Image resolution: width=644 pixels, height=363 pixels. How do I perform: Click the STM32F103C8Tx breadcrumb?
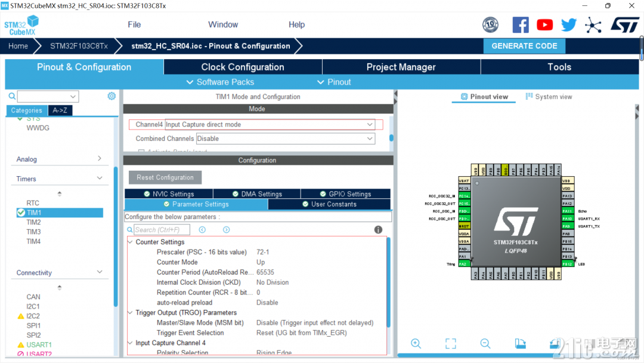click(x=79, y=46)
